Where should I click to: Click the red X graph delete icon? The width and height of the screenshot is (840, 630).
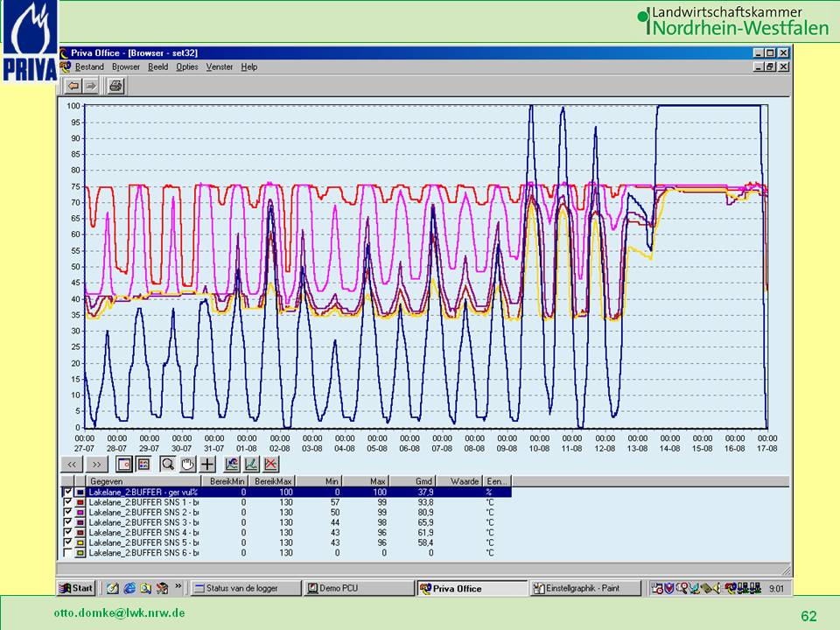271,464
